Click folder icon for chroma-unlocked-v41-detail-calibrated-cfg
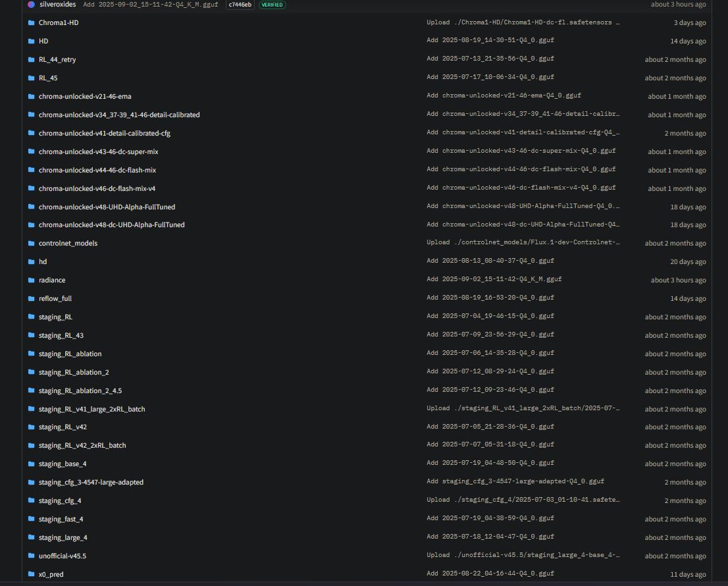Viewport: 728px width, 586px height. click(31, 133)
